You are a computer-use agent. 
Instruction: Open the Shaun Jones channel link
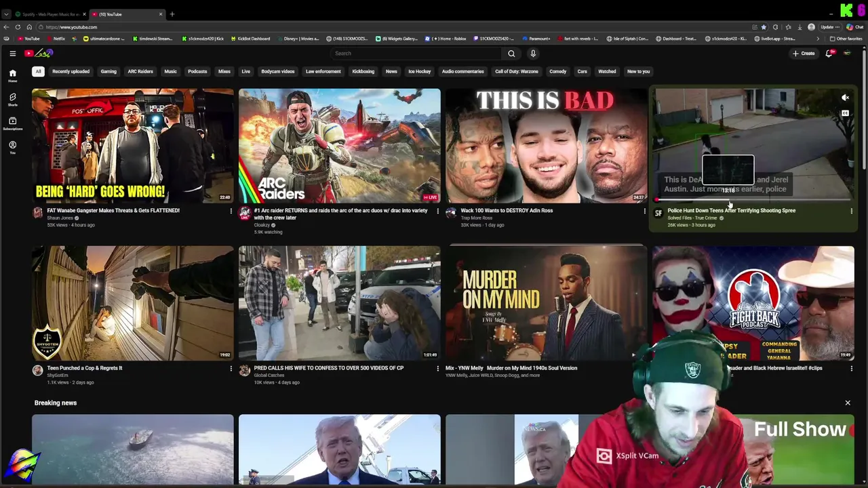pyautogui.click(x=60, y=218)
